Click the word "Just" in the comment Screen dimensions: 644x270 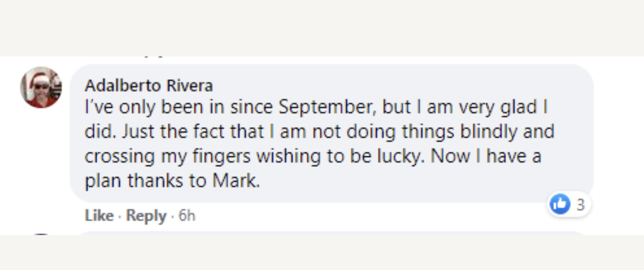tap(138, 132)
